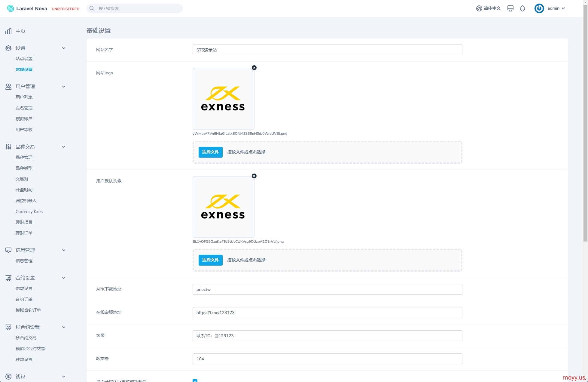Image resolution: width=588 pixels, height=382 pixels.
Task: Open the 简体中文 language globe switcher
Action: (488, 8)
